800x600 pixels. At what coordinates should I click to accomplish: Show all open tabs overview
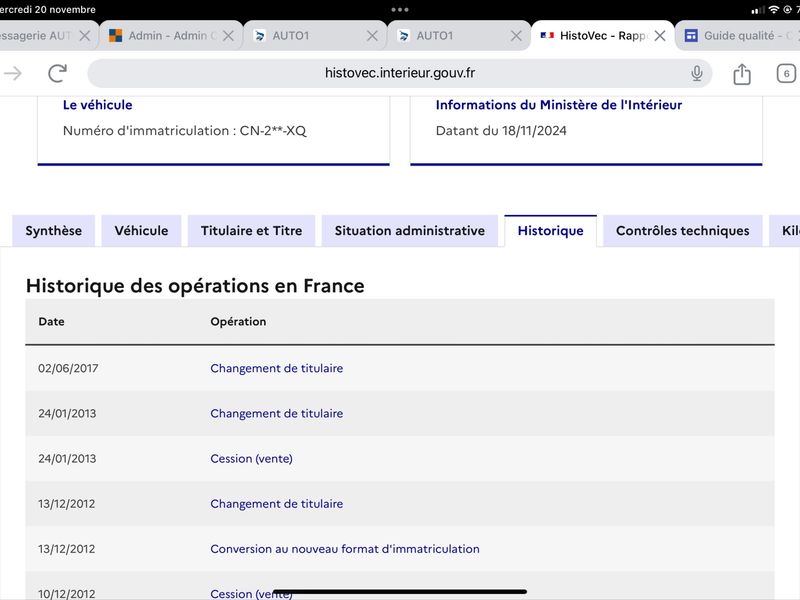(x=786, y=73)
